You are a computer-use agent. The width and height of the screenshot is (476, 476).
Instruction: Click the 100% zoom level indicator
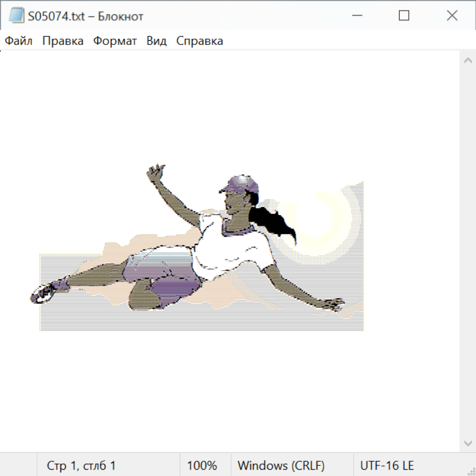pos(202,465)
